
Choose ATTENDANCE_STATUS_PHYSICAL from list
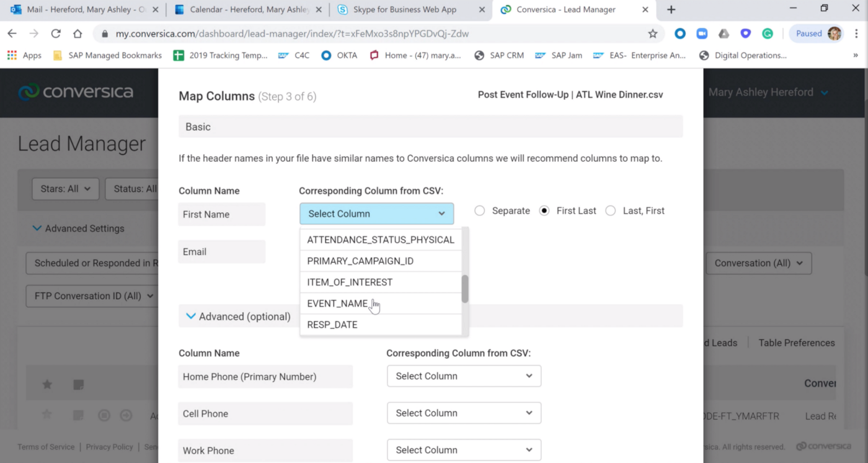click(x=381, y=240)
